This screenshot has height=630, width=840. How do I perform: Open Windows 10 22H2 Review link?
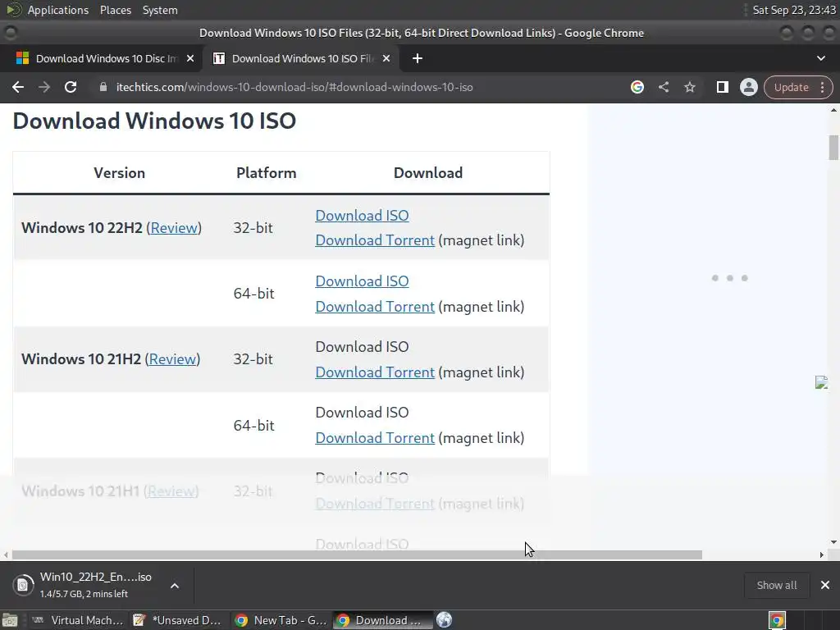[174, 228]
